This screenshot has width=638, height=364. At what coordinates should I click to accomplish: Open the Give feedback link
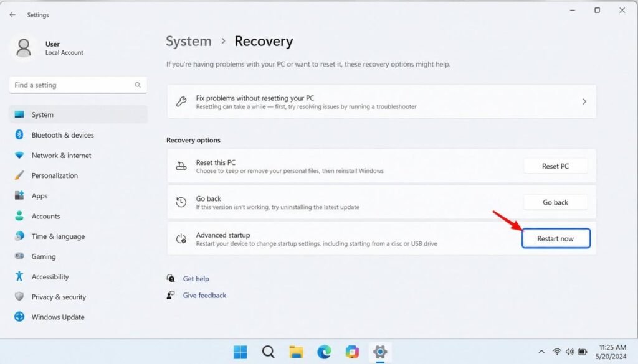point(204,296)
